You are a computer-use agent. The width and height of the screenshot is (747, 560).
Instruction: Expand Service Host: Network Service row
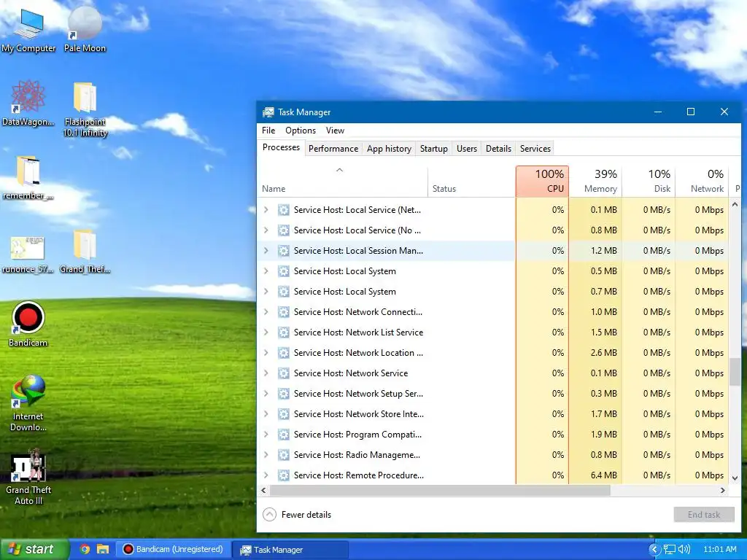[x=266, y=373]
